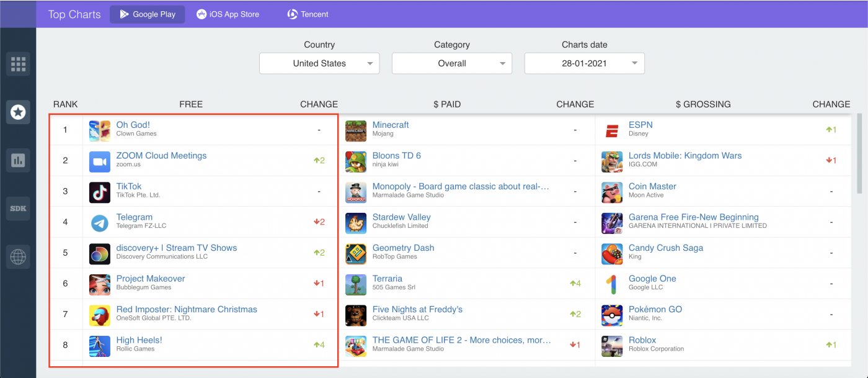Open the apps grid sidebar icon
The image size is (868, 378).
[18, 64]
